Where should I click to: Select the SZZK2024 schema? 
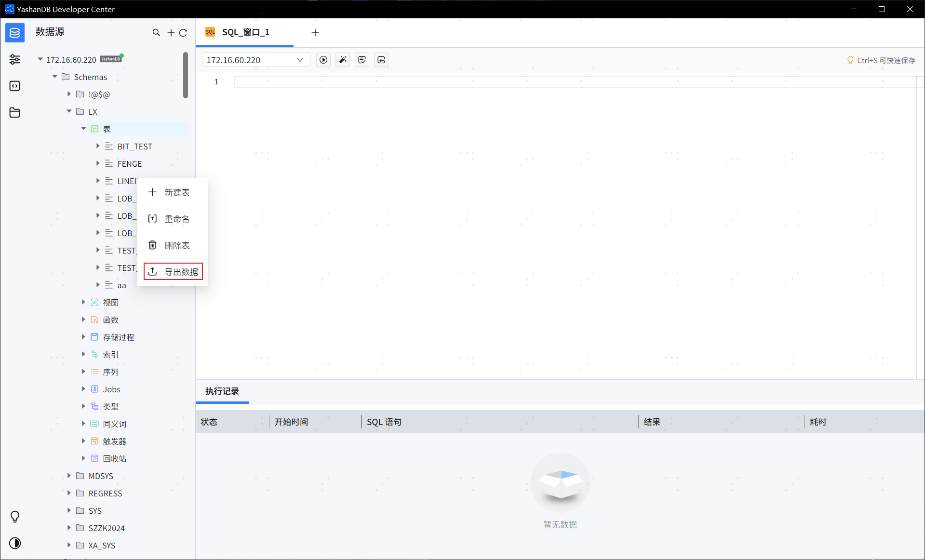pyautogui.click(x=107, y=528)
